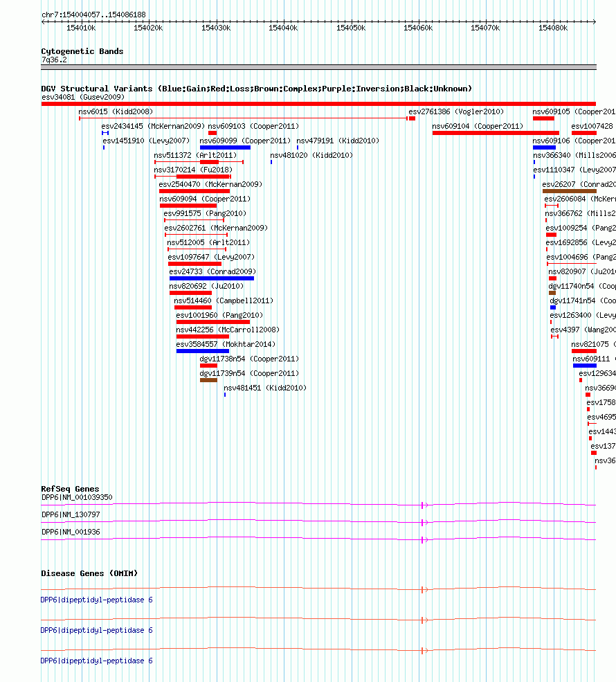Viewport: 616px width, 682px height.
Task: Click brown bar under esv26207
Action: [x=570, y=191]
